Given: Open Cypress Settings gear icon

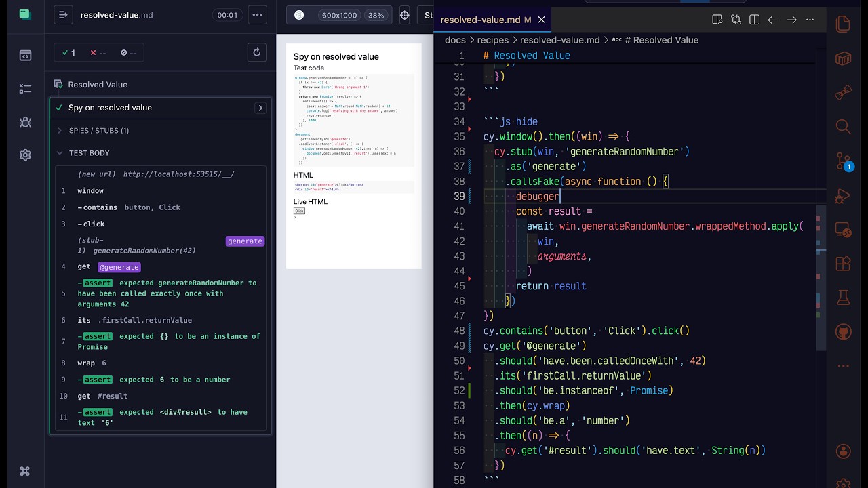Looking at the screenshot, I should 25,155.
